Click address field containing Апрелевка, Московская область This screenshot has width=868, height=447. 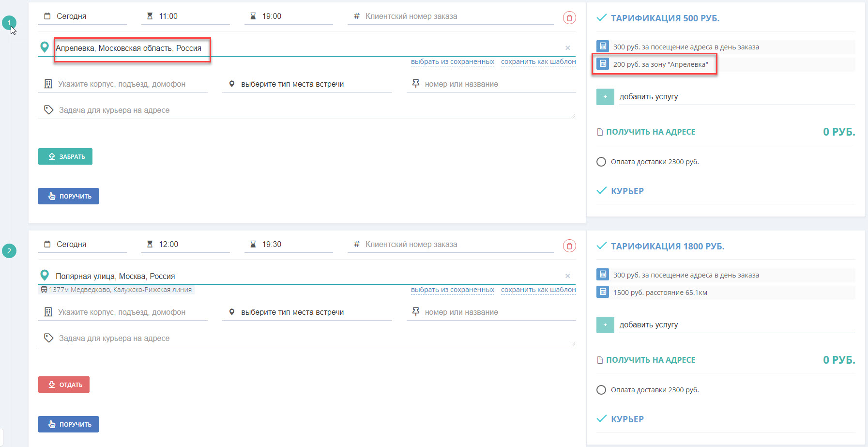(308, 48)
